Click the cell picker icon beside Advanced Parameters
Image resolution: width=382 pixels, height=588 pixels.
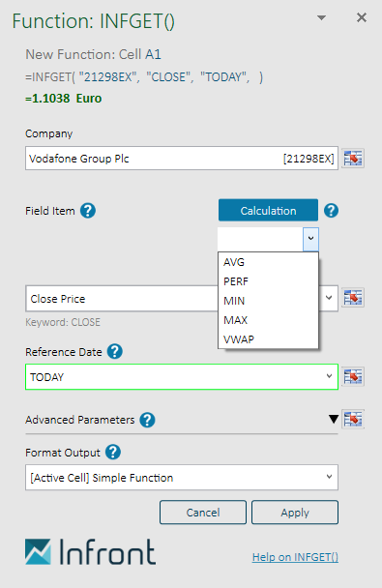353,420
